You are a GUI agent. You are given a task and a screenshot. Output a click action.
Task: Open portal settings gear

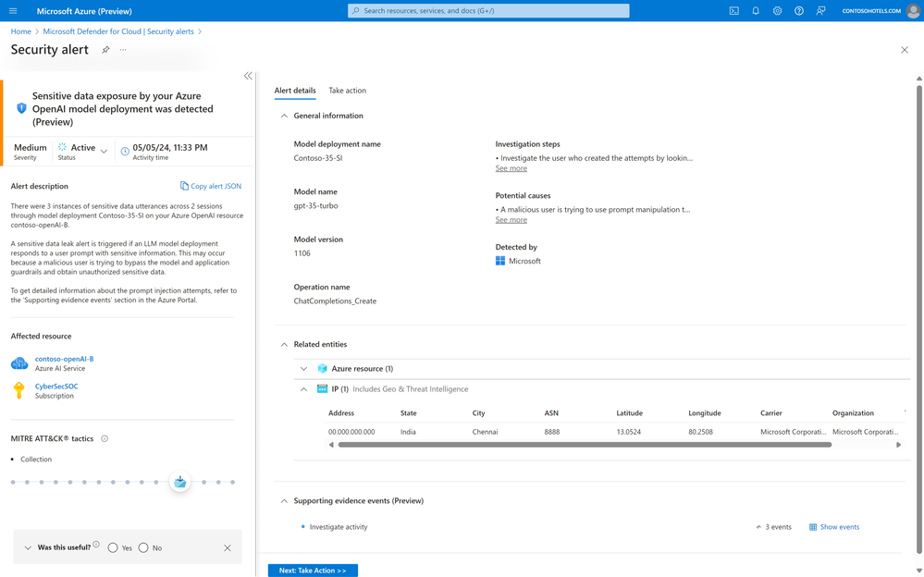point(777,10)
